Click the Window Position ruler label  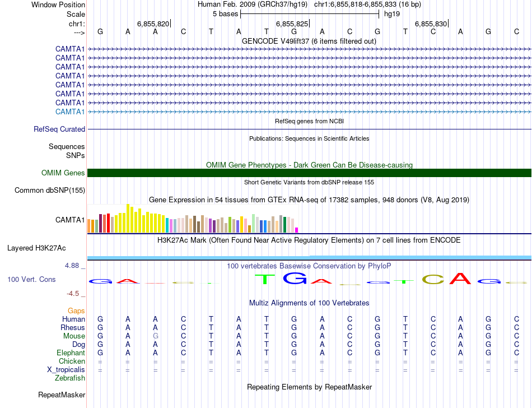coord(58,4)
